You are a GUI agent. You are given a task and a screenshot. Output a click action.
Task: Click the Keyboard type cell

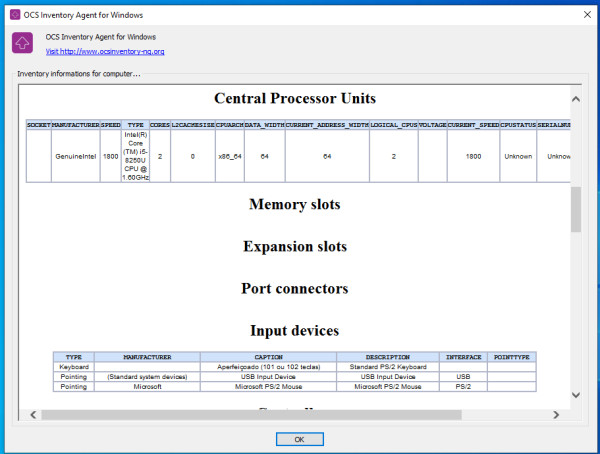tap(74, 367)
